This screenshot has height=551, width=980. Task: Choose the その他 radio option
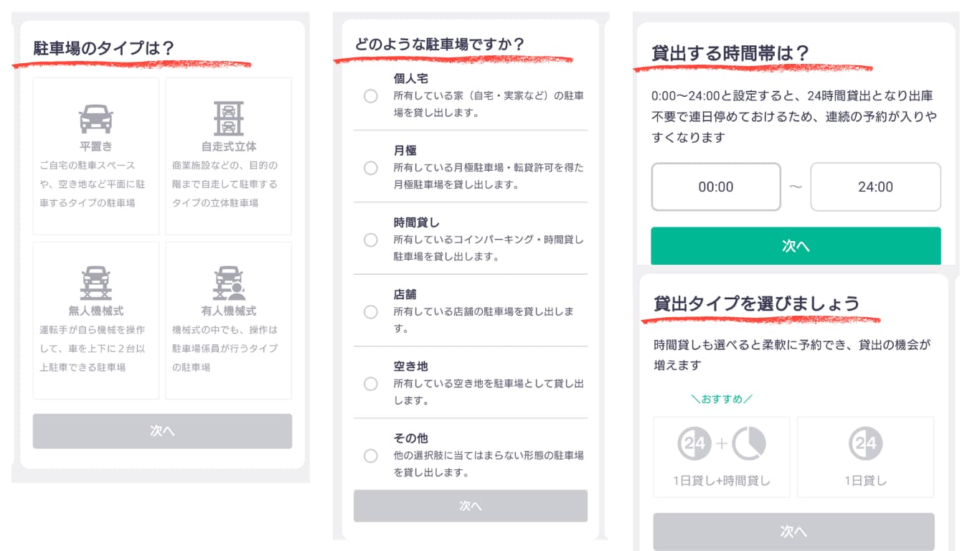[371, 455]
